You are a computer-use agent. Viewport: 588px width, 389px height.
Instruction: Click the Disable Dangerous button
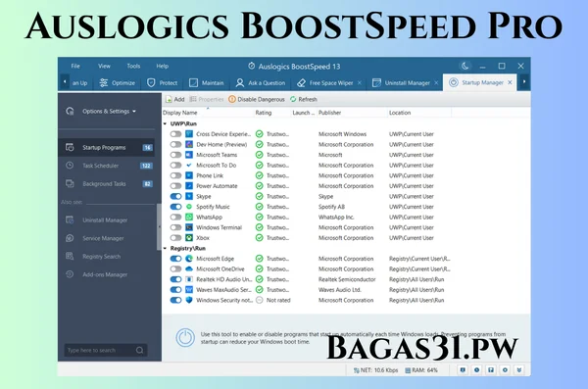pyautogui.click(x=257, y=99)
